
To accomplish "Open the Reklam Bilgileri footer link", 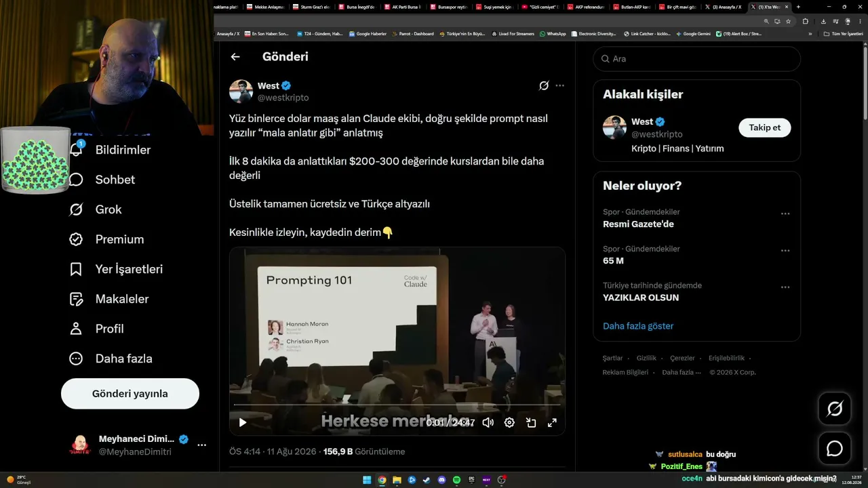I will tap(625, 372).
